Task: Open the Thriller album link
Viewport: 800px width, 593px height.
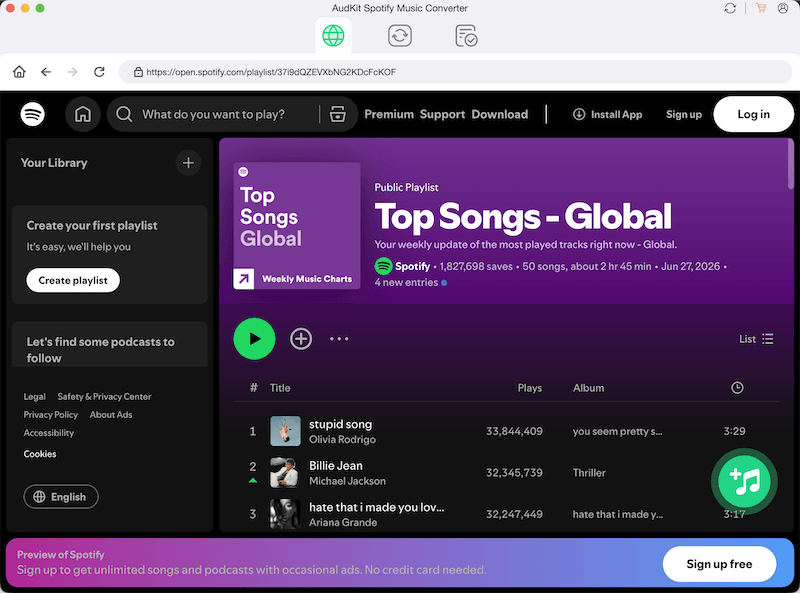Action: (589, 473)
